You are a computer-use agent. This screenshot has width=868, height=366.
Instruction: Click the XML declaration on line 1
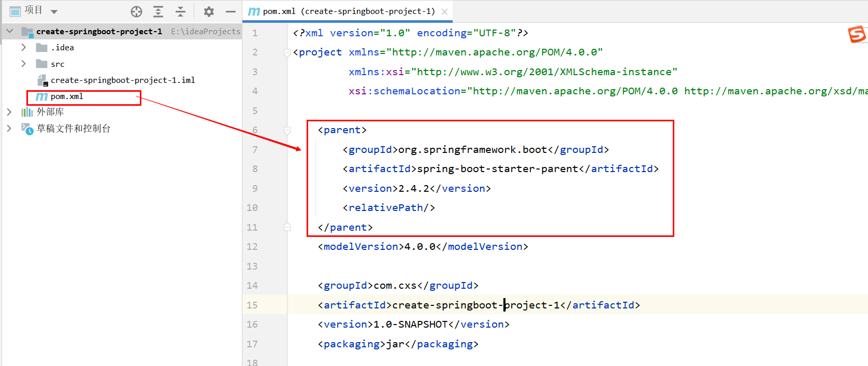click(411, 33)
